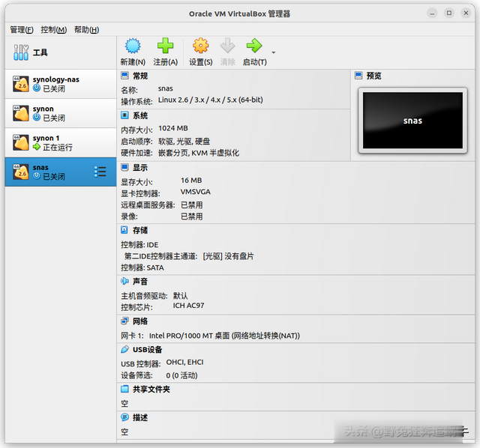The image size is (480, 448).
Task: Click the New (新建) VM toolbar icon
Action: click(133, 46)
